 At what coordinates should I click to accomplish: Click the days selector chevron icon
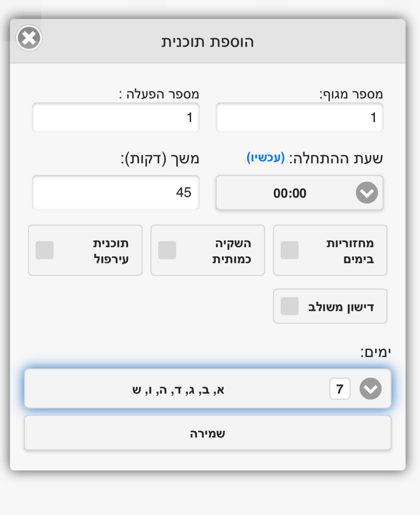[x=370, y=389]
